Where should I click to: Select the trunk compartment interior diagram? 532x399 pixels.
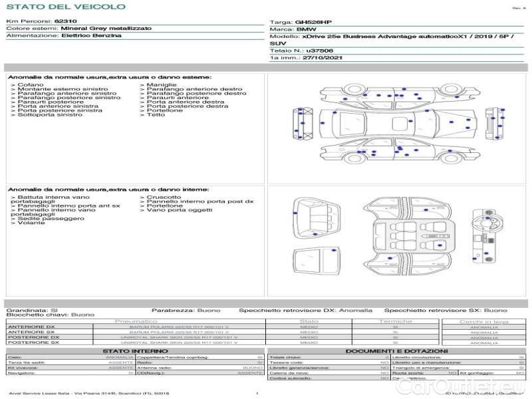(315, 217)
